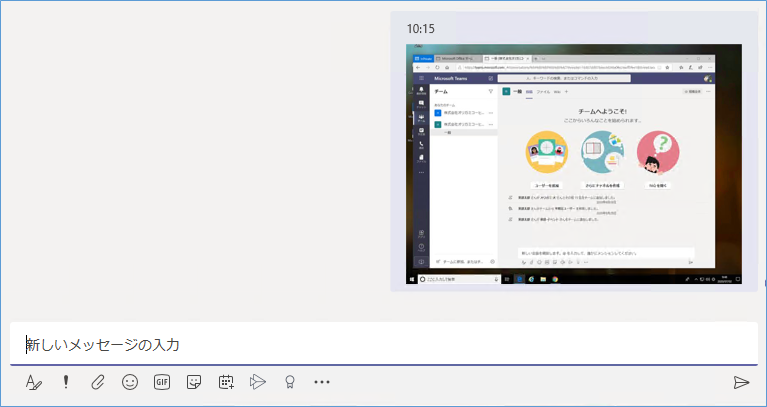
Task: Send praise using the badge icon
Action: point(289,381)
